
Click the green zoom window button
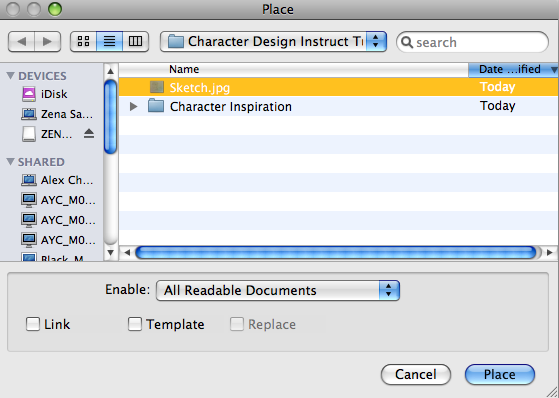coord(55,9)
